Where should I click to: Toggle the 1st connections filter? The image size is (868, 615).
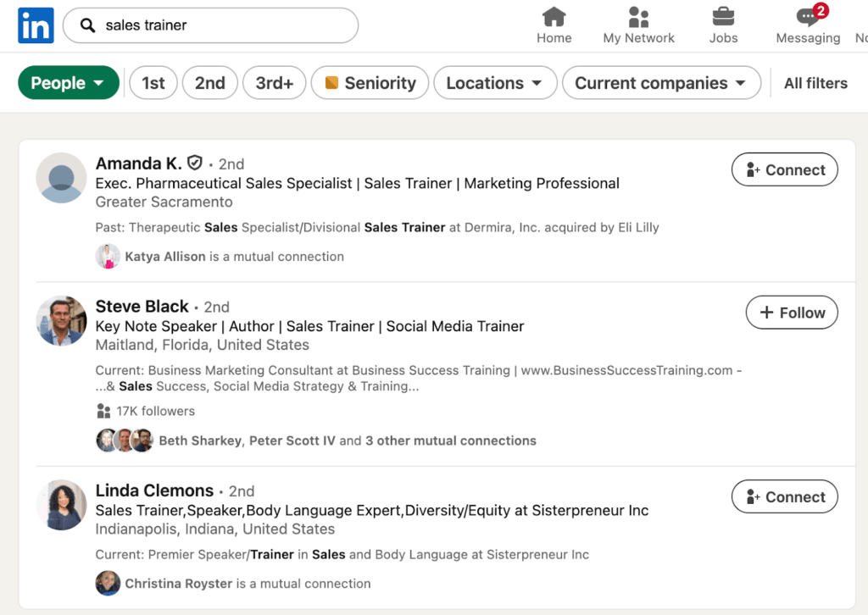tap(153, 82)
